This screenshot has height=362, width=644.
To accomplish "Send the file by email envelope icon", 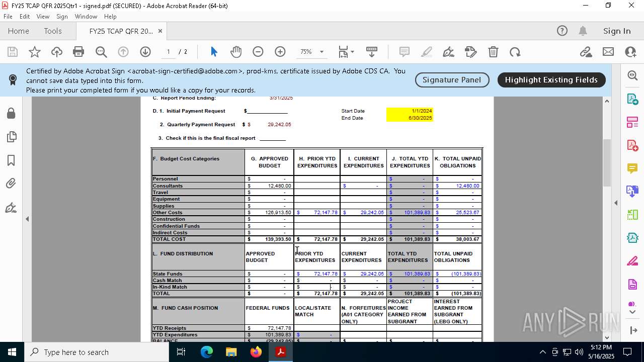I will coord(608,52).
